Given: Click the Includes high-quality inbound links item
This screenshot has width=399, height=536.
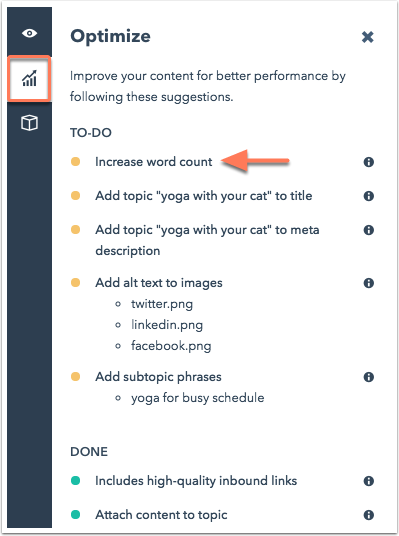Looking at the screenshot, I should pos(196,481).
